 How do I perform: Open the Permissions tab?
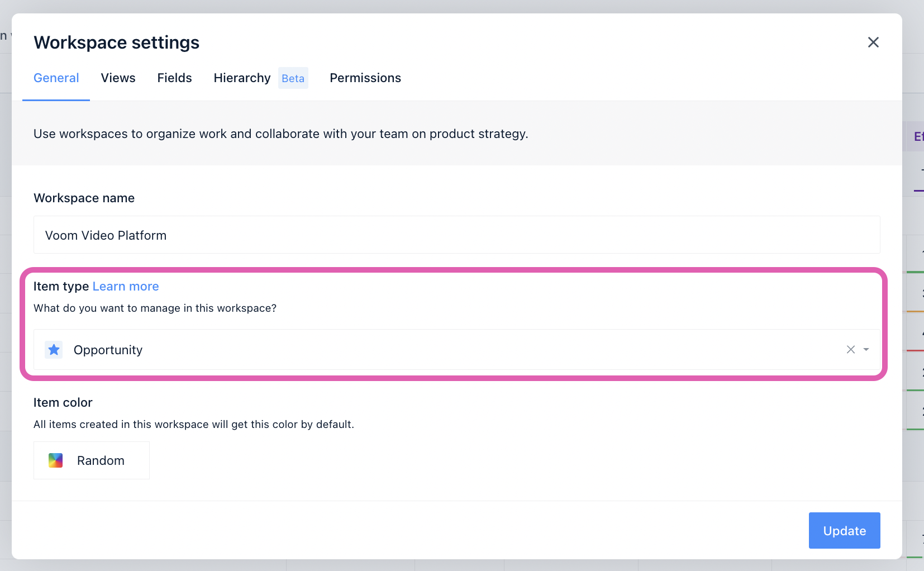pyautogui.click(x=365, y=78)
